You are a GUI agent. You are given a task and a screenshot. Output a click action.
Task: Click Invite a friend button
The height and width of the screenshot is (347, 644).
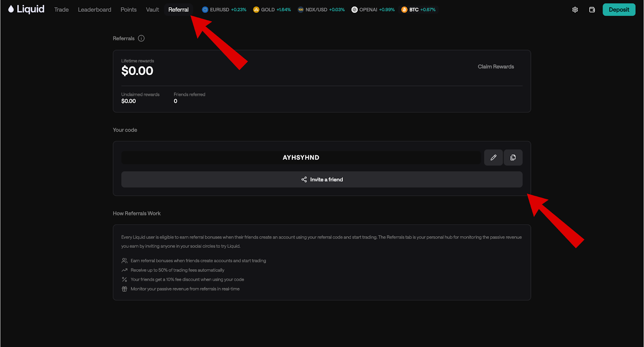click(x=322, y=179)
